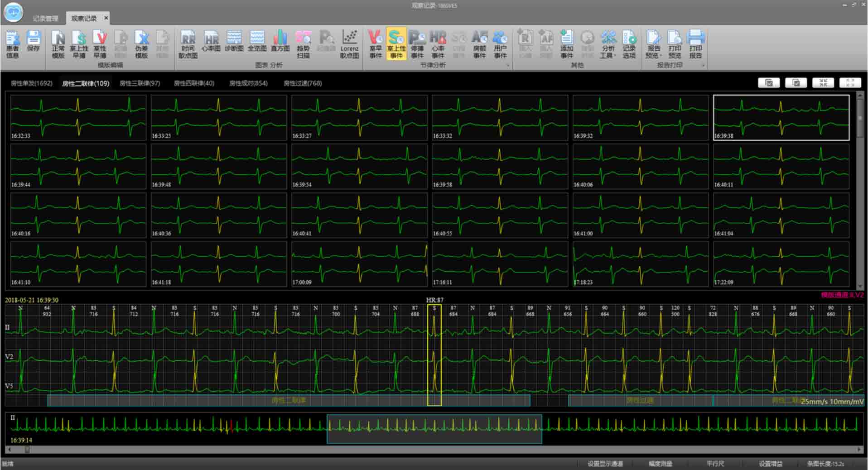Launch the 趋势扫描 trend scan tool
Viewport: 868px width, 470px height.
pyautogui.click(x=303, y=44)
